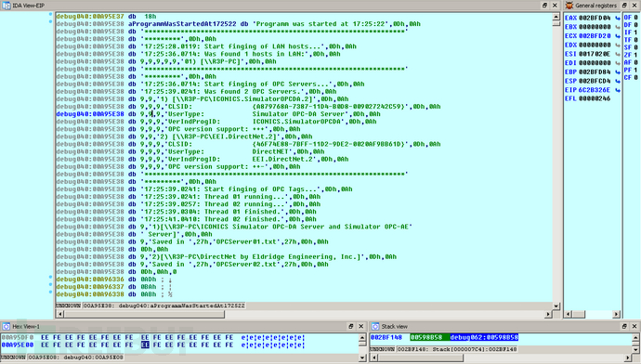Follow the jump arrow next to EIP

pyautogui.click(x=617, y=90)
